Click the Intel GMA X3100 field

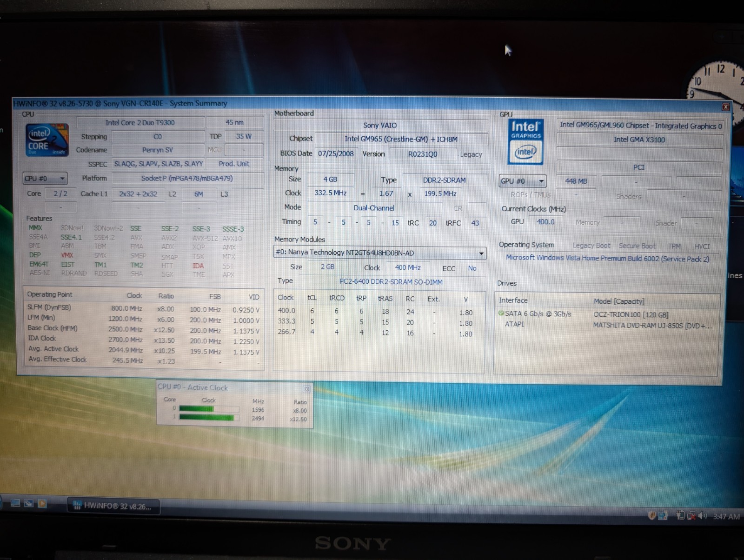click(x=639, y=140)
